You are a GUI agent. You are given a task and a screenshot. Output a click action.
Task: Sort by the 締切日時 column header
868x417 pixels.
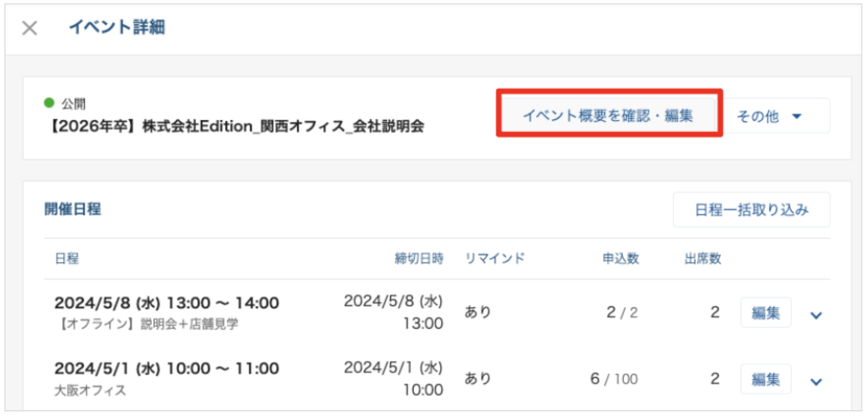pyautogui.click(x=419, y=259)
